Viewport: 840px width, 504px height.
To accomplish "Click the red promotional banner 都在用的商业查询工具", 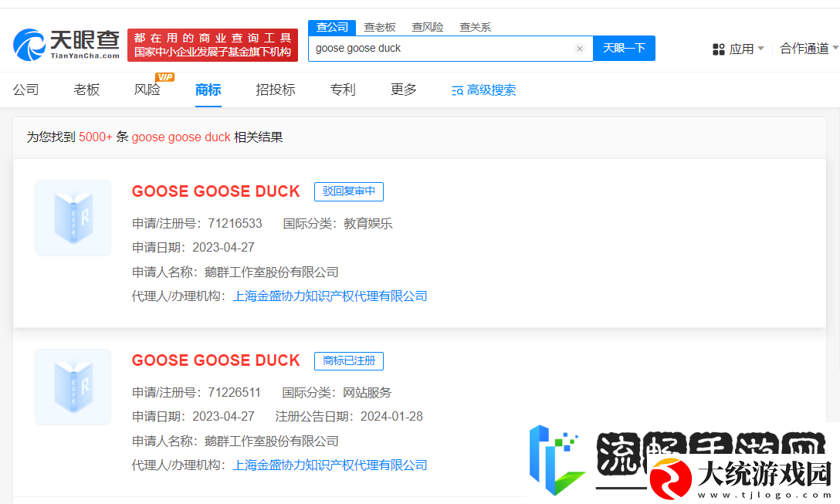I will pyautogui.click(x=212, y=45).
